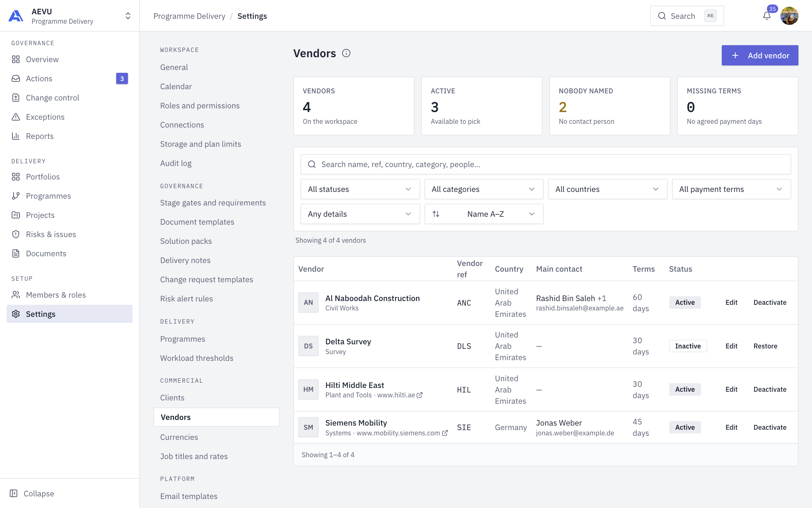Image resolution: width=812 pixels, height=508 pixels.
Task: Edit the Al Naboodah Construction vendor
Action: click(731, 303)
